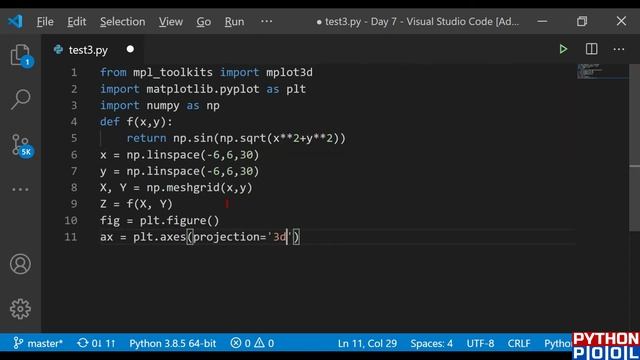
Task: Open problems panel via errors and warnings count
Action: click(x=252, y=343)
